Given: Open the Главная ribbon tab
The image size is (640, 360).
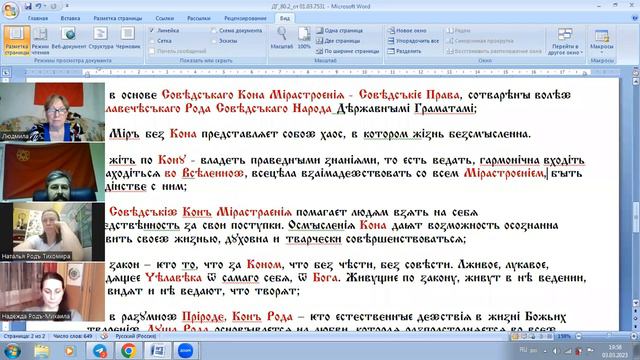Looking at the screenshot, I should 38,18.
